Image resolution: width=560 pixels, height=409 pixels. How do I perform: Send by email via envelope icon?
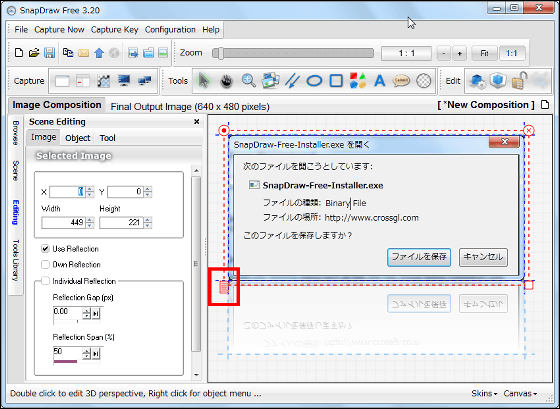tap(83, 53)
